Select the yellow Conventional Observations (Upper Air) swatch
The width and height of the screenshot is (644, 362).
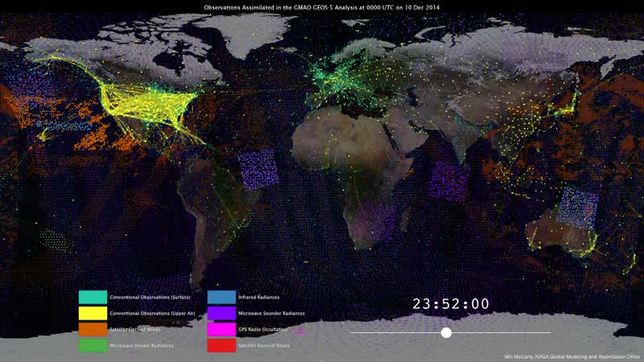click(x=93, y=313)
